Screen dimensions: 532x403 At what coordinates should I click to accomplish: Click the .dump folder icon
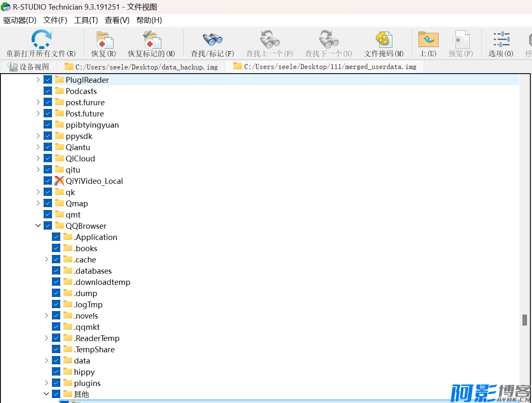click(68, 293)
